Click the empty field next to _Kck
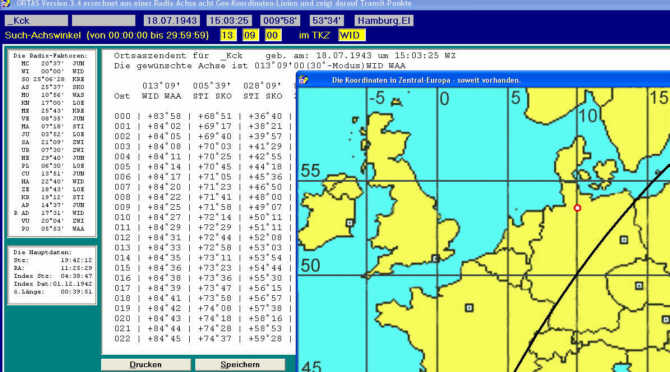The height and width of the screenshot is (372, 670). point(103,21)
